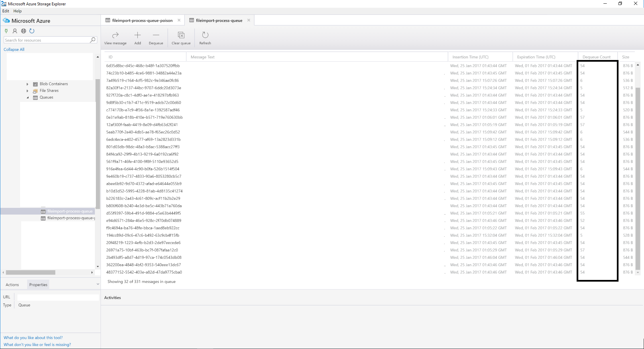The image size is (644, 349).
Task: Click resource tree scroll-left arrow
Action: pos(3,273)
